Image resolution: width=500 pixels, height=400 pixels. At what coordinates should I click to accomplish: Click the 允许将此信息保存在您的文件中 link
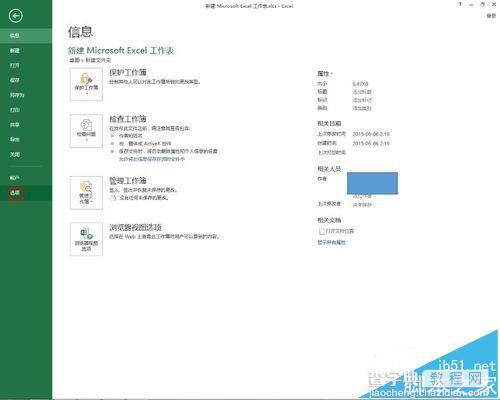152,159
